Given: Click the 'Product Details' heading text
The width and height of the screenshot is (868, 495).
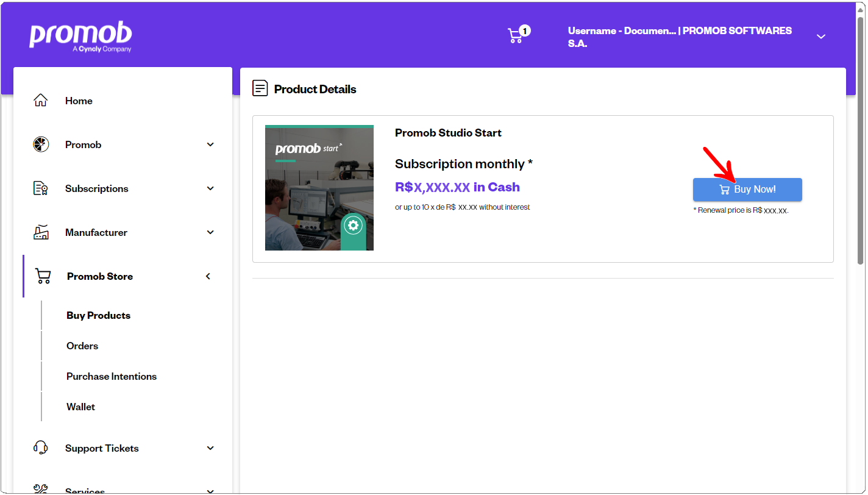Looking at the screenshot, I should click(315, 89).
